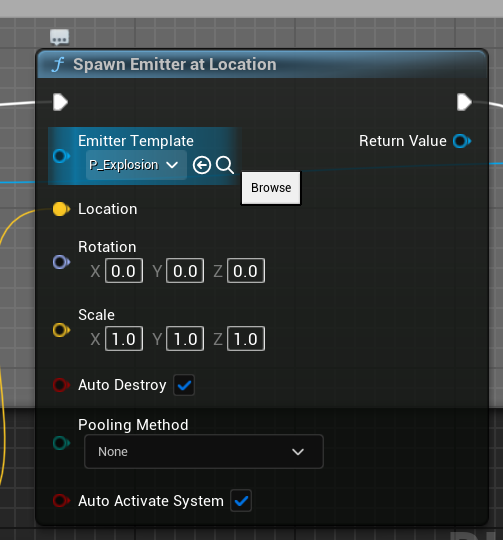Viewport: 503px width, 540px height.
Task: Click the node comment bubble icon
Action: tap(60, 37)
